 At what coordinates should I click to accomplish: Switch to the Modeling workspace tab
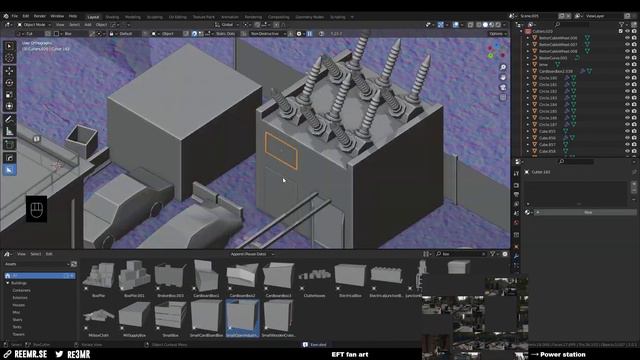[x=133, y=17]
